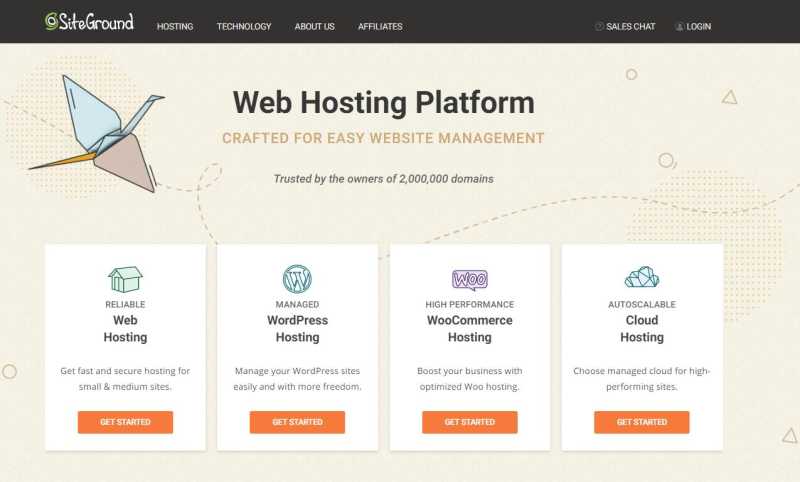Click the origami crane illustration
This screenshot has height=482, width=800.
(97, 133)
